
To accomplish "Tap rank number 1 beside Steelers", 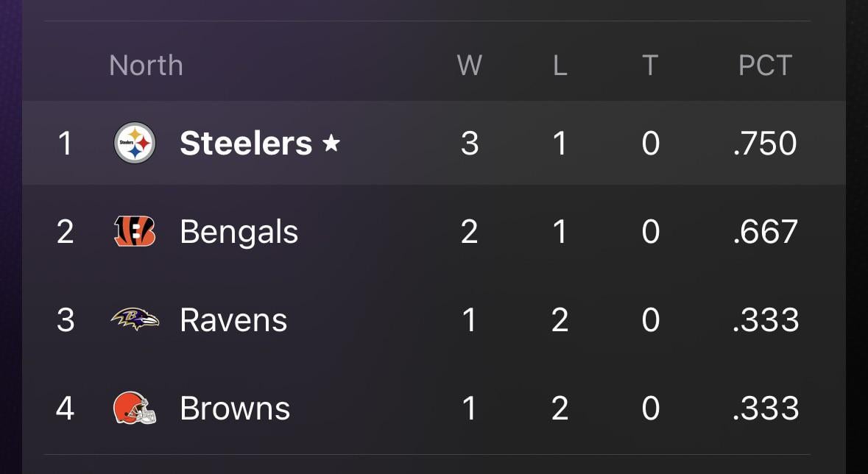I will pyautogui.click(x=65, y=144).
